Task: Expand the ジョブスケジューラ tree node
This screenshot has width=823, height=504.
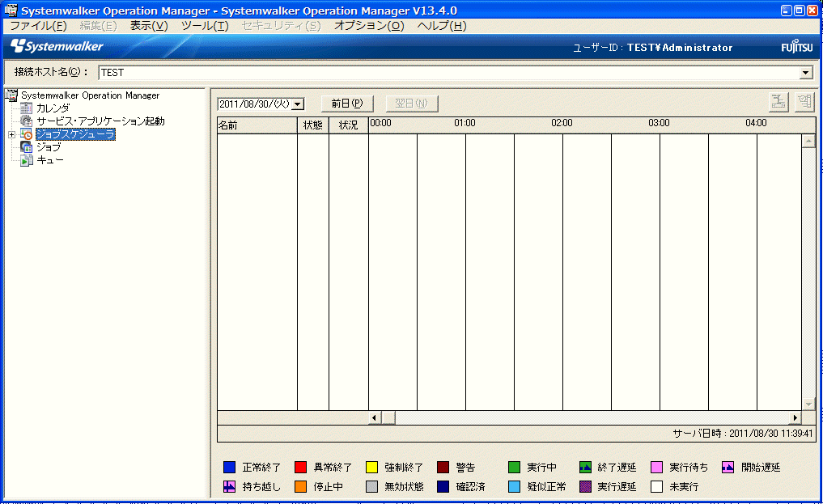Action: pyautogui.click(x=11, y=135)
